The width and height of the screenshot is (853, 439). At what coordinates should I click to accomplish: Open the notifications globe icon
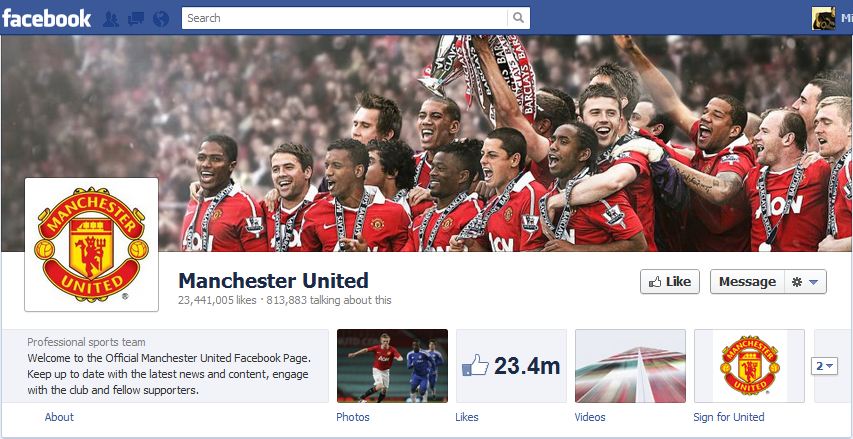161,19
